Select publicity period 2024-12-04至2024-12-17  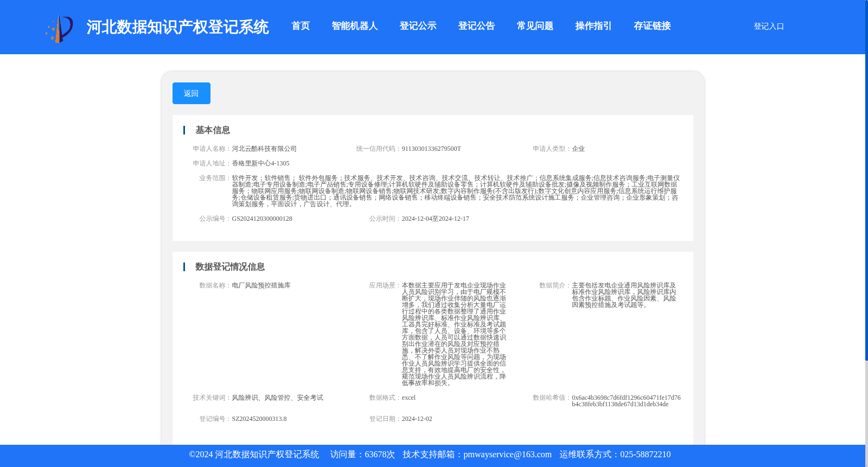click(435, 219)
